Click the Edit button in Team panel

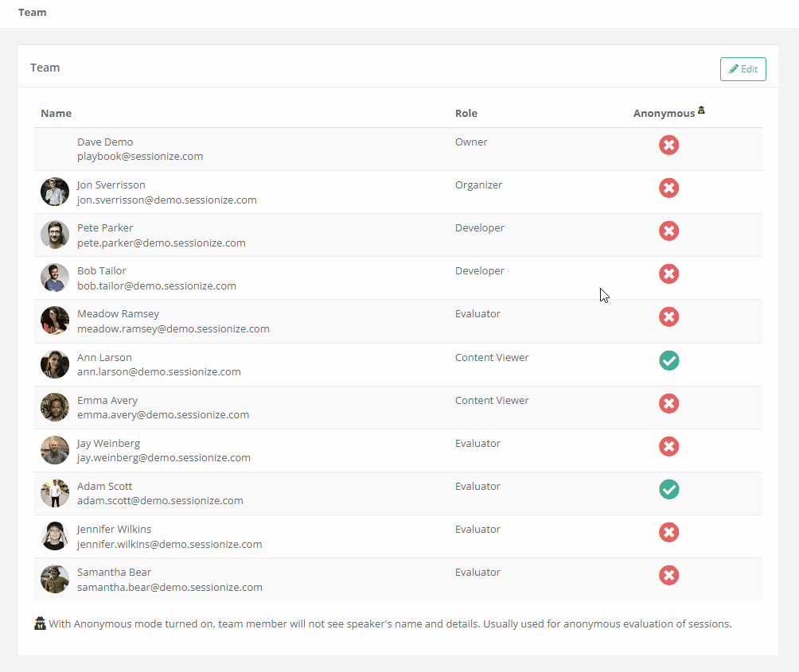pos(742,69)
